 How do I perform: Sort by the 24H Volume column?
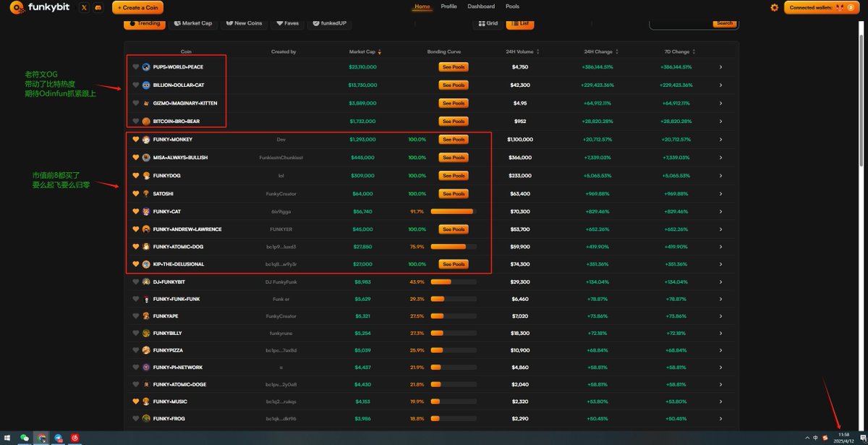(522, 52)
